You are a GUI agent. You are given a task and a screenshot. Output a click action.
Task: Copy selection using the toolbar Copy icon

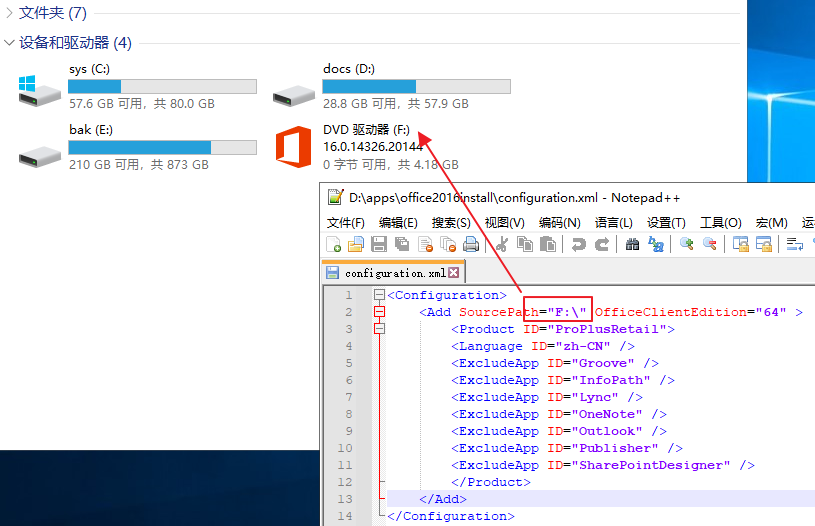[x=525, y=244]
